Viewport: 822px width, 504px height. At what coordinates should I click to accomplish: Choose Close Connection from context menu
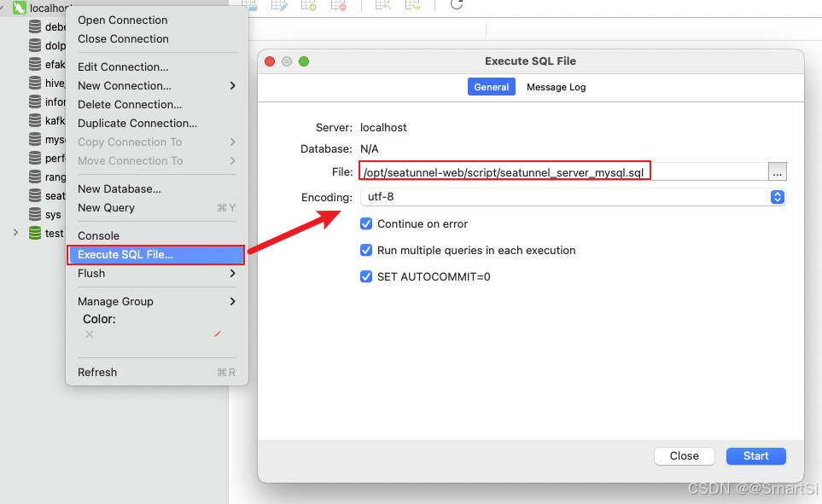click(x=123, y=38)
